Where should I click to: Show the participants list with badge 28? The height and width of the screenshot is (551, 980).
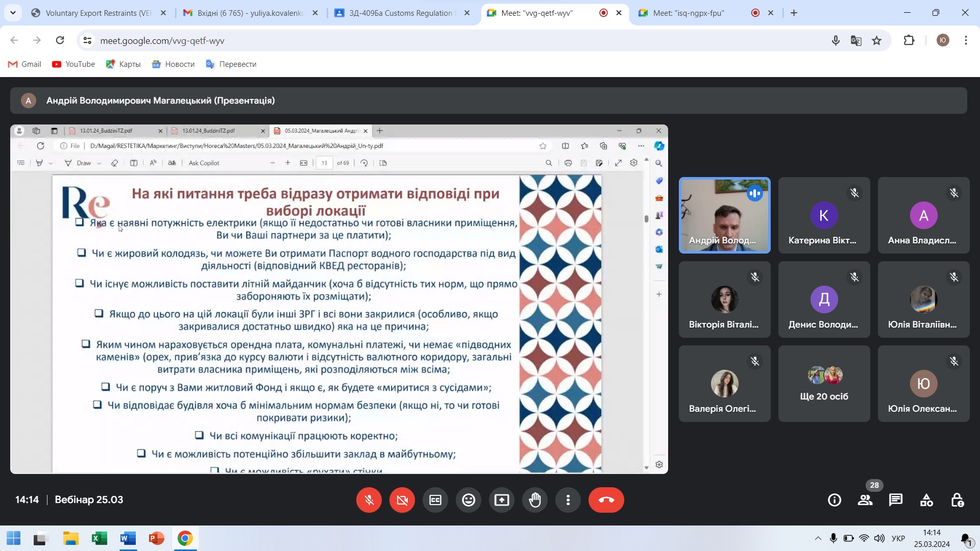865,500
